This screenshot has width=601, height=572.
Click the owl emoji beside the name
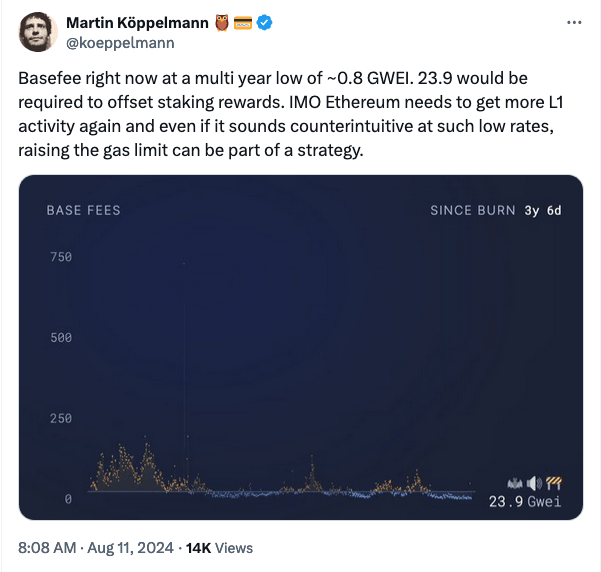(220, 23)
